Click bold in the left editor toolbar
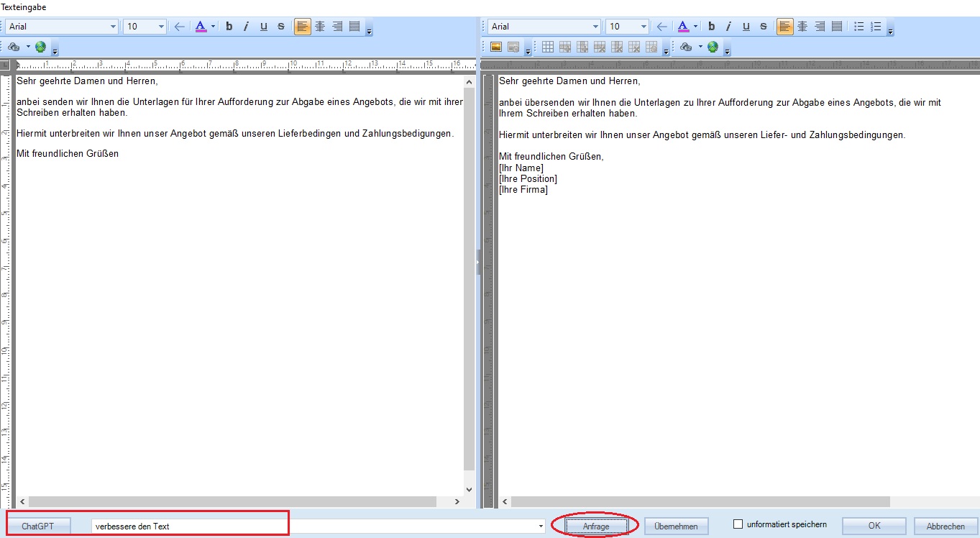Viewport: 980px width, 538px height. 229,27
